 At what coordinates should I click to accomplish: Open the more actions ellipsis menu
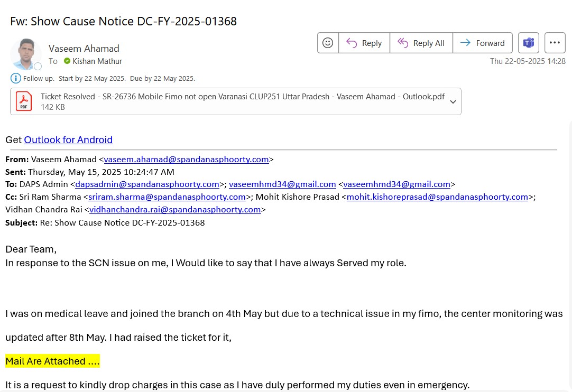click(x=555, y=43)
